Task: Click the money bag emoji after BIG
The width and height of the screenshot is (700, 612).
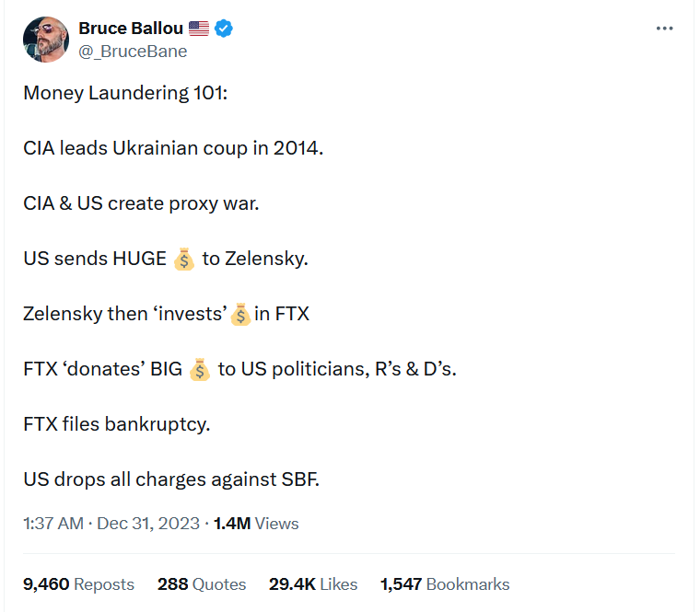Action: (x=200, y=370)
